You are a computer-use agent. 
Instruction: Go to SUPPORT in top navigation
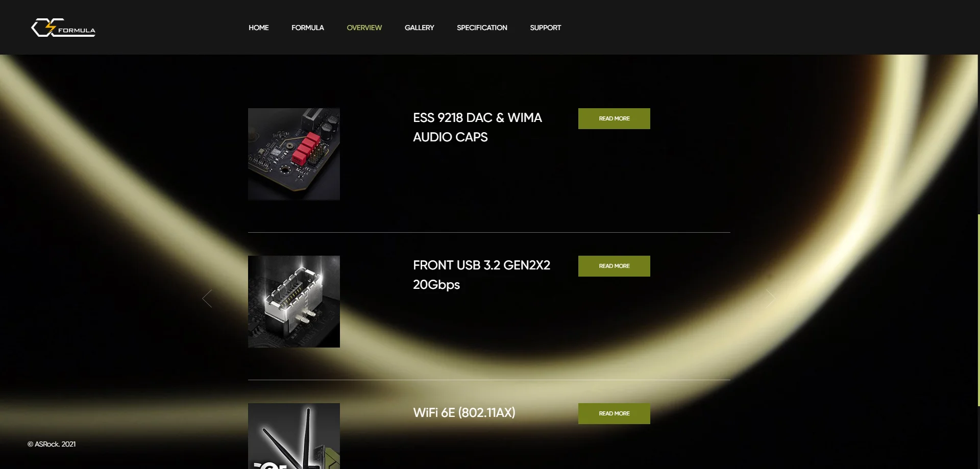coord(545,28)
